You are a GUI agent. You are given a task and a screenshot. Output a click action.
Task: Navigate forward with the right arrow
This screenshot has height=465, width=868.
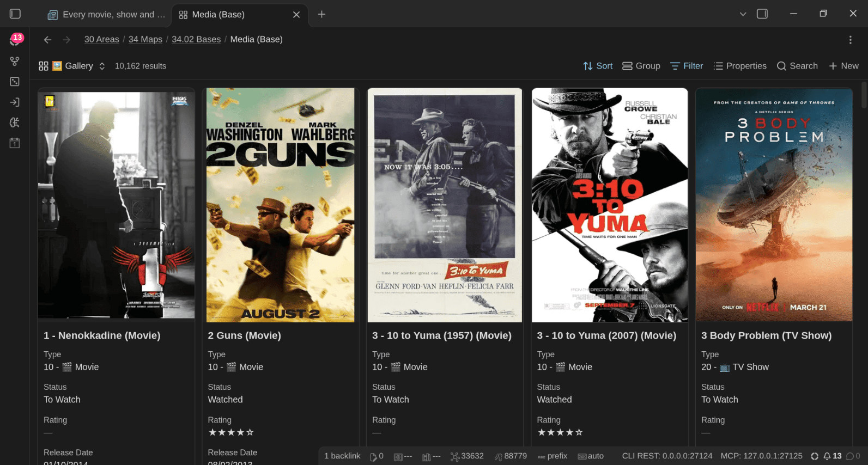66,40
